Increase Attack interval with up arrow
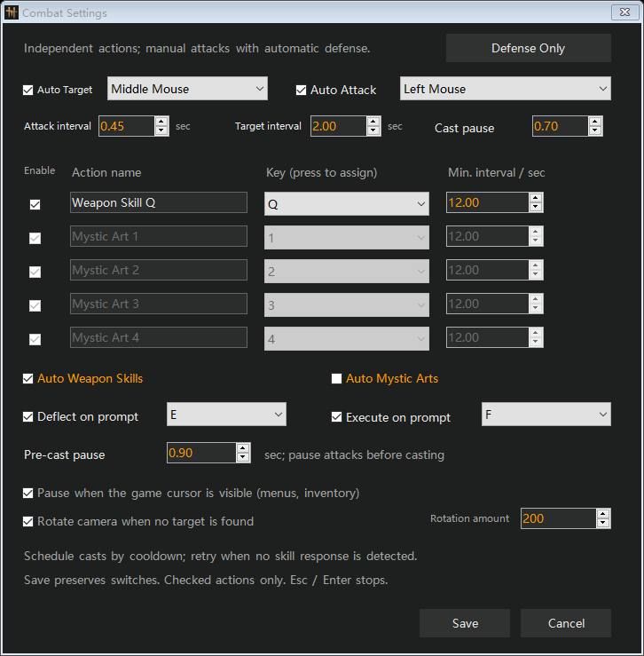Screen dimensions: 644x656 [x=161, y=122]
